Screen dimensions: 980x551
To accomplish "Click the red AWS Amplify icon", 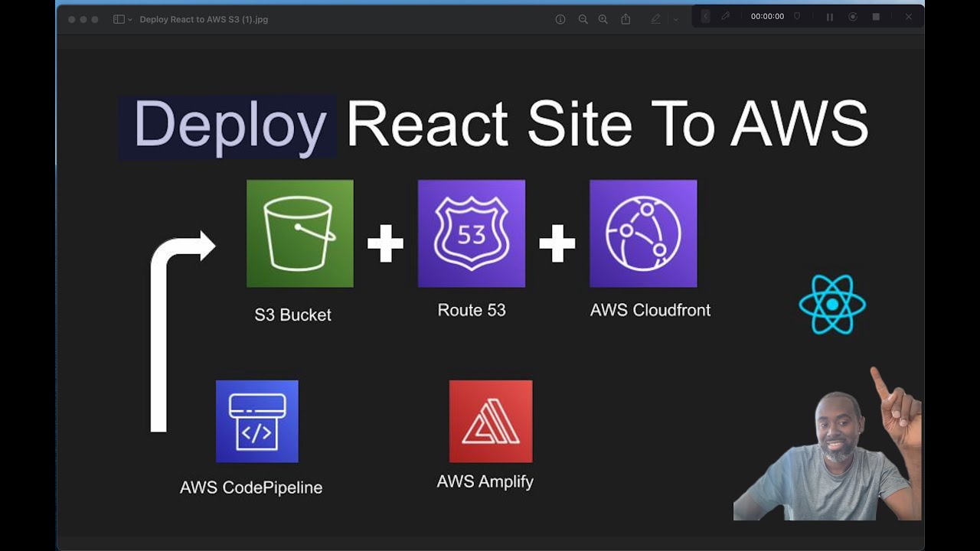I will [491, 421].
